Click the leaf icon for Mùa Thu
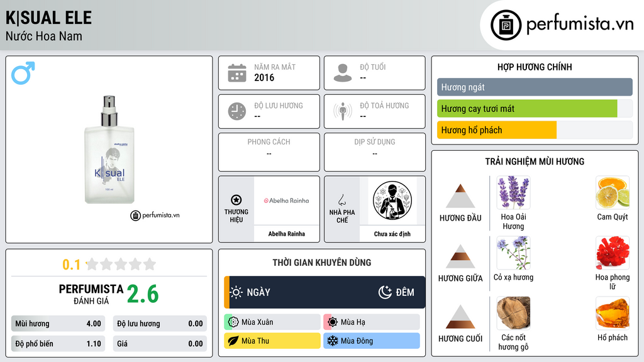Viewport: 644px width, 362px height. click(233, 341)
